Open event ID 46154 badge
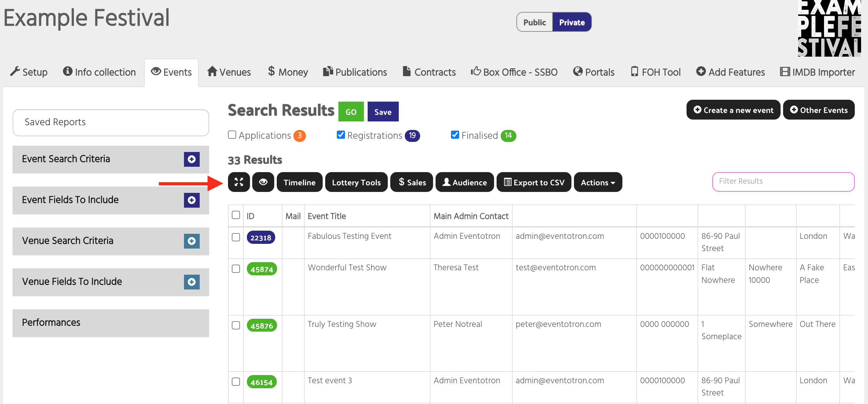868x404 pixels. (x=262, y=382)
